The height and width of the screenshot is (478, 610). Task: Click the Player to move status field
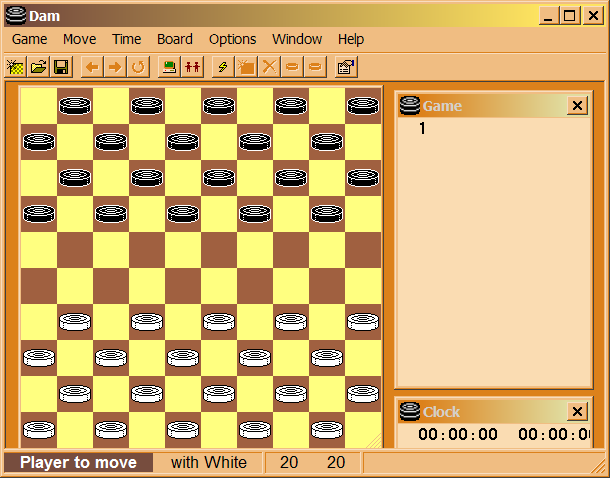pyautogui.click(x=78, y=462)
